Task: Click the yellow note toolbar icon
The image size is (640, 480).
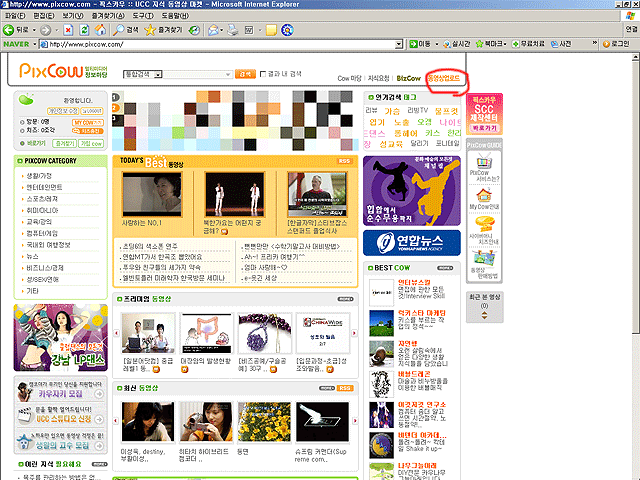Action: pyautogui.click(x=271, y=30)
